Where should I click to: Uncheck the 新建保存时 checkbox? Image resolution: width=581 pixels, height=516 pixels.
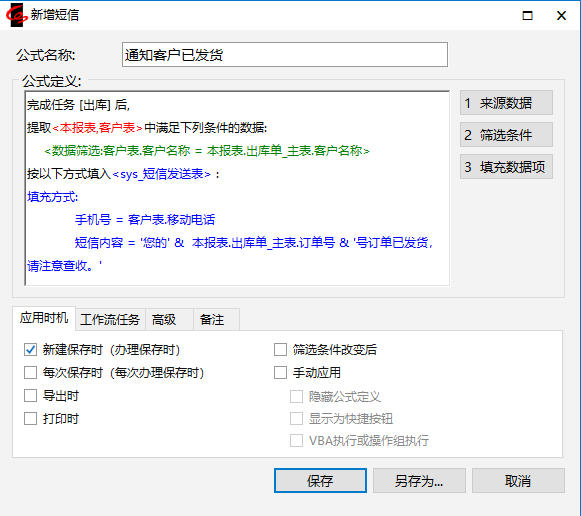point(30,350)
